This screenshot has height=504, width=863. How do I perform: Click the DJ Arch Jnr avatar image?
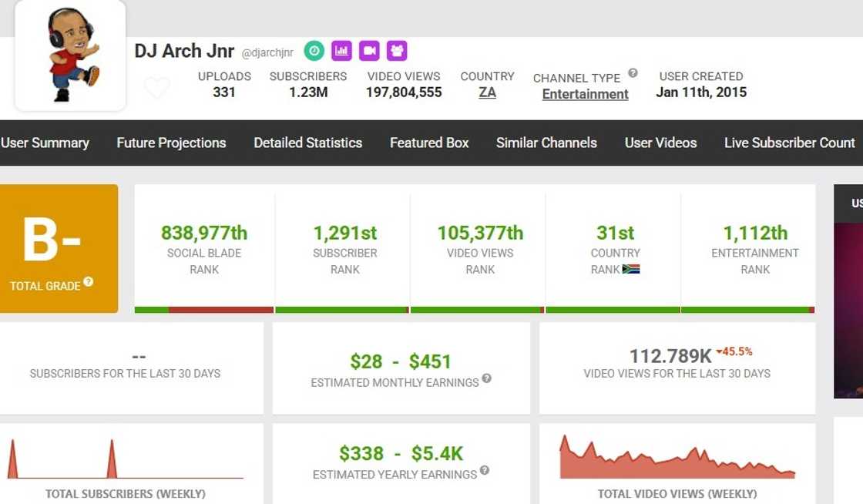click(71, 55)
